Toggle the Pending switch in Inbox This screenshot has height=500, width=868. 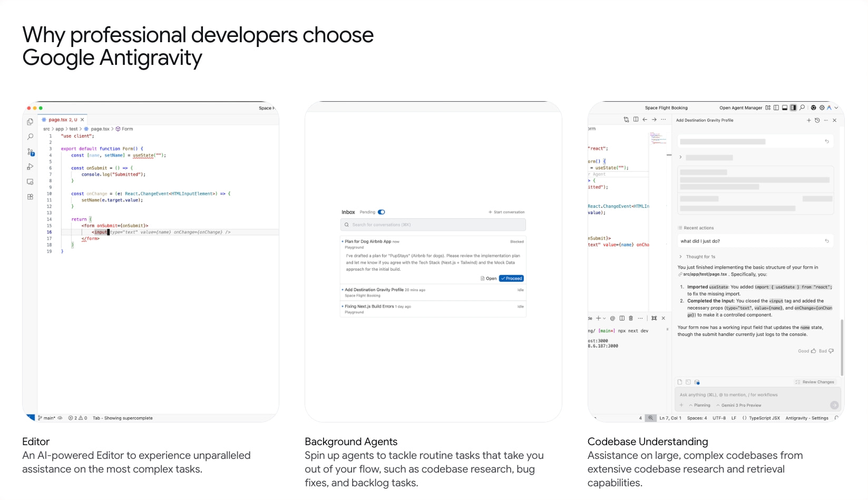tap(382, 212)
